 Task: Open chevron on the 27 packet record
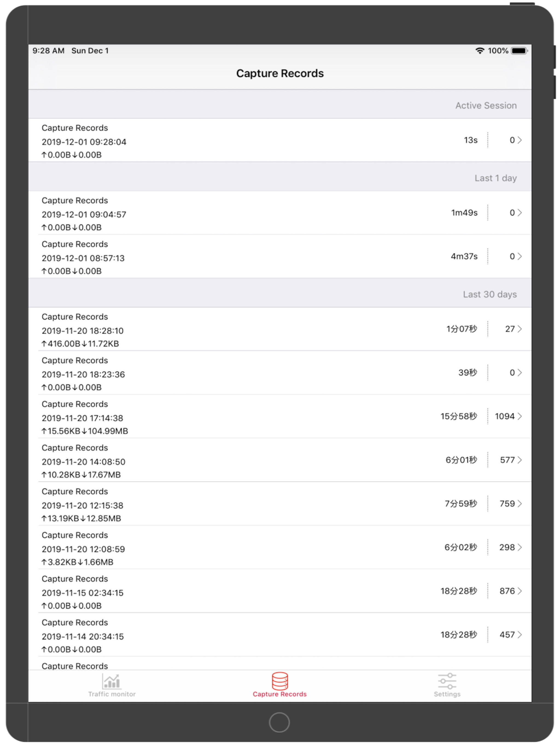(520, 329)
